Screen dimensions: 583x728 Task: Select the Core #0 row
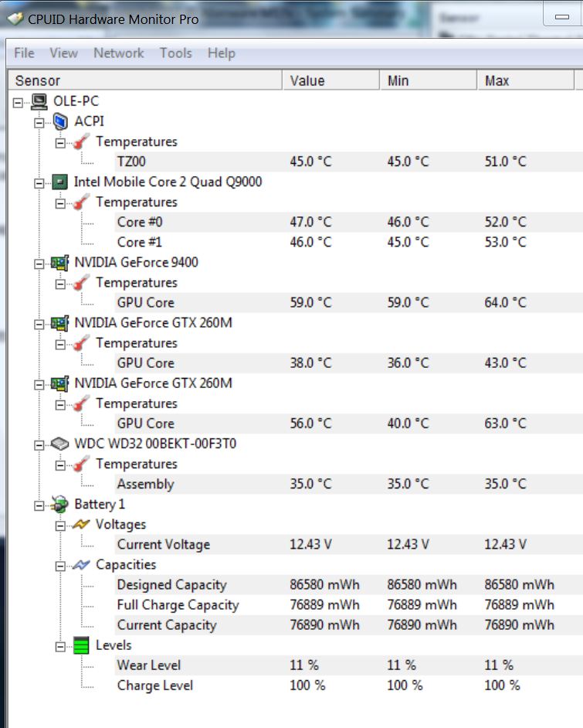pos(349,222)
